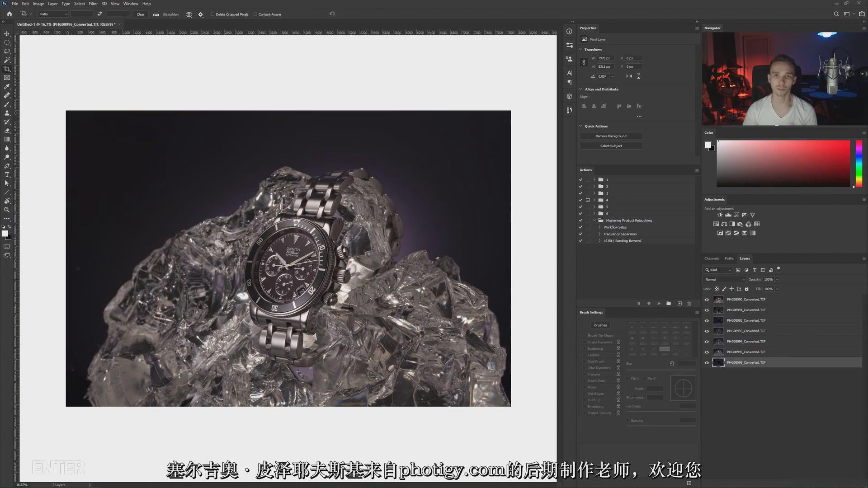Create new action set folder icon
The image size is (868, 488).
click(x=669, y=304)
